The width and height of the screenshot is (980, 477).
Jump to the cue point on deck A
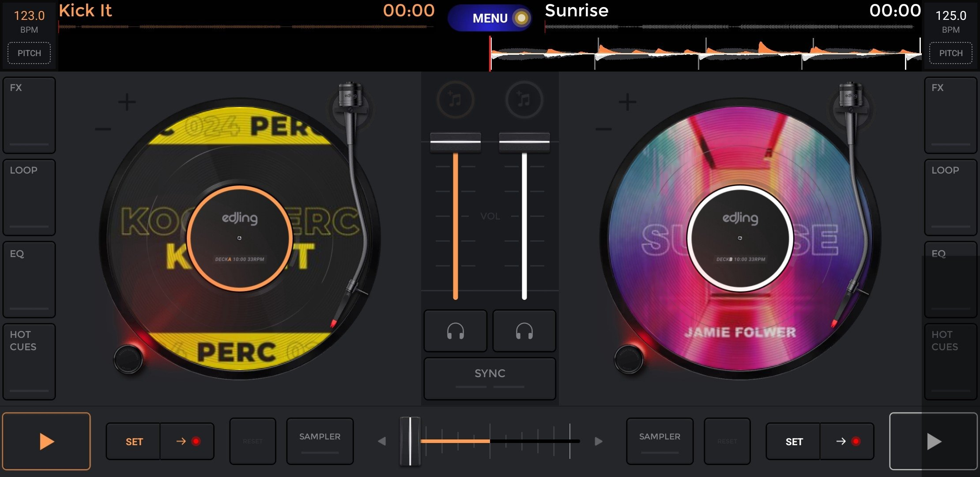pos(187,441)
